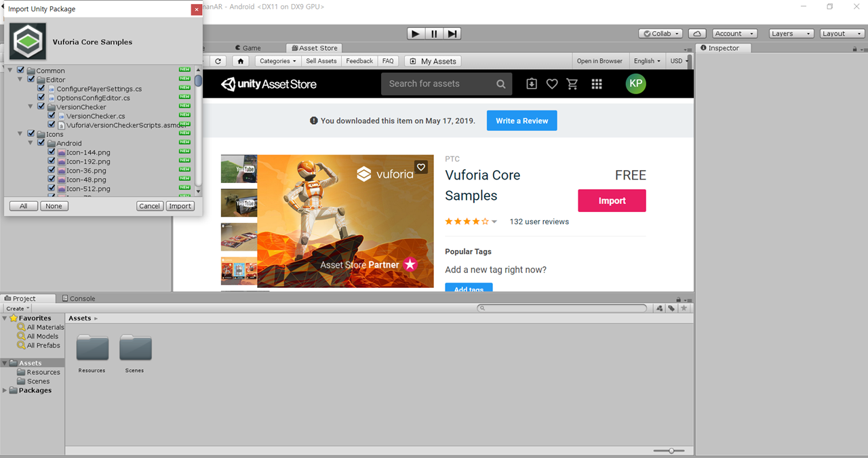
Task: Click search by type icon in Project panel
Action: coord(659,308)
